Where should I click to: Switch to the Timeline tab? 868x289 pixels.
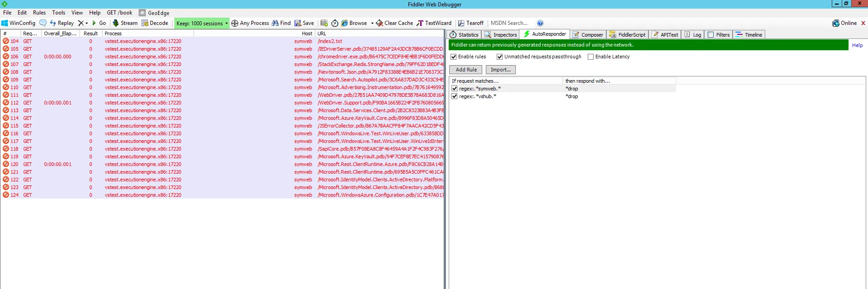click(749, 35)
